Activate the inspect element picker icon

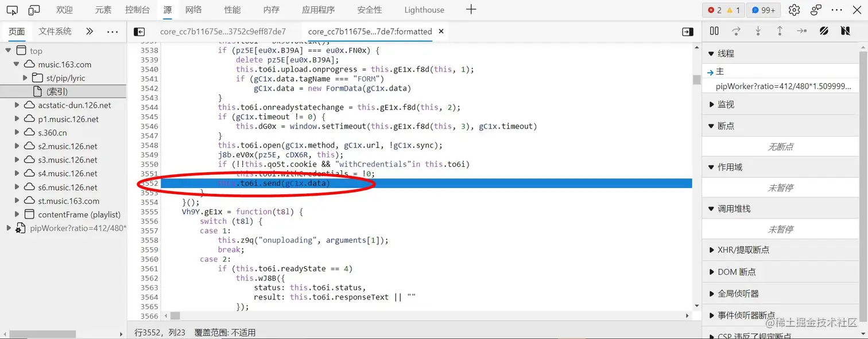coord(12,10)
